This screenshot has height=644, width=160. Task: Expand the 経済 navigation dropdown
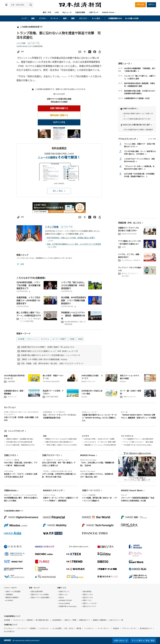[x=66, y=18]
